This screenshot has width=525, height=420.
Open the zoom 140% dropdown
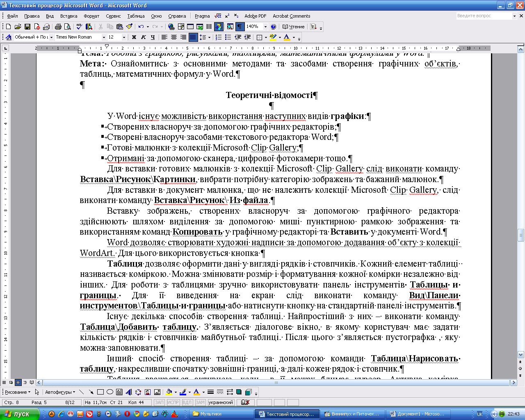[x=265, y=27]
